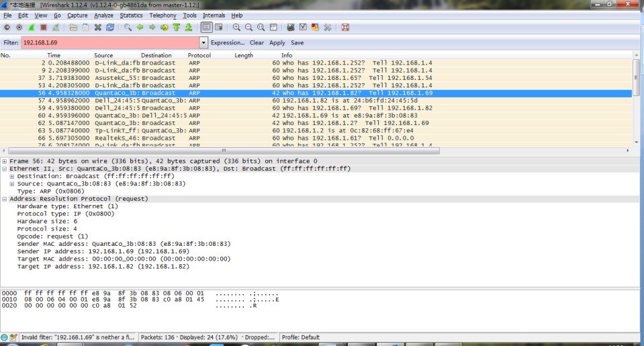Select packet number 37 from AsustekC
This screenshot has height=346, width=644.
click(316, 78)
